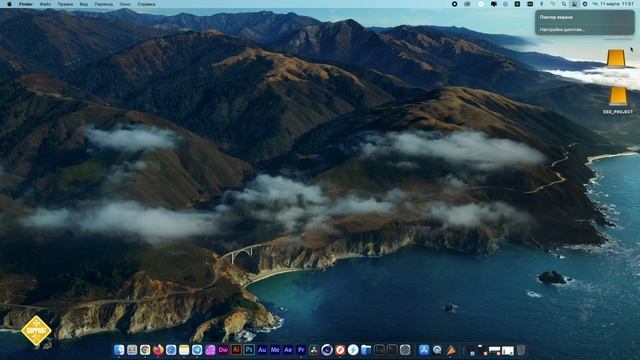Screen dimensions: 640x360
Task: Launch Adobe Dreamweaver (Dw)
Action: (x=223, y=350)
